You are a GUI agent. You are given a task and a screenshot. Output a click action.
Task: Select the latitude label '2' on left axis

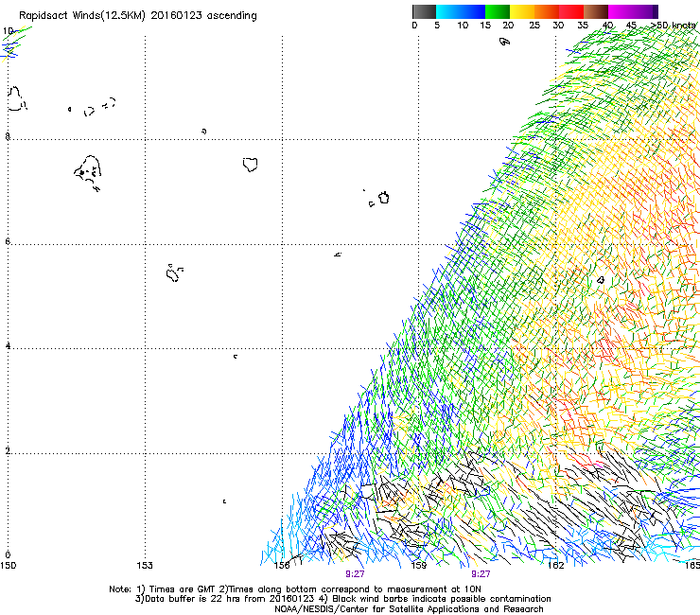pos(8,450)
